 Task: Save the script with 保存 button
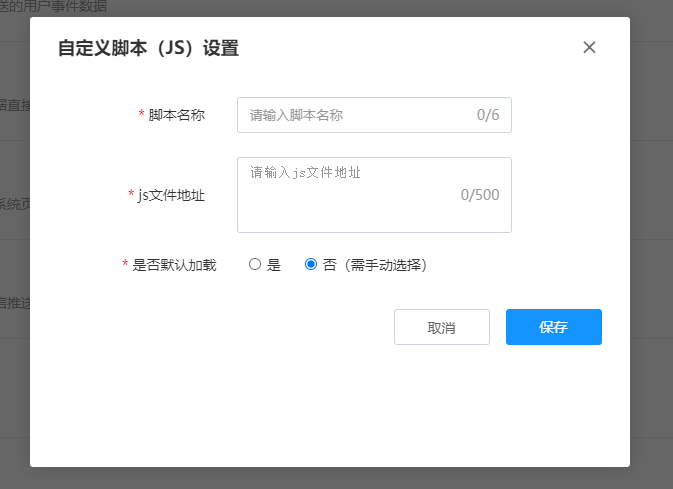pos(553,327)
